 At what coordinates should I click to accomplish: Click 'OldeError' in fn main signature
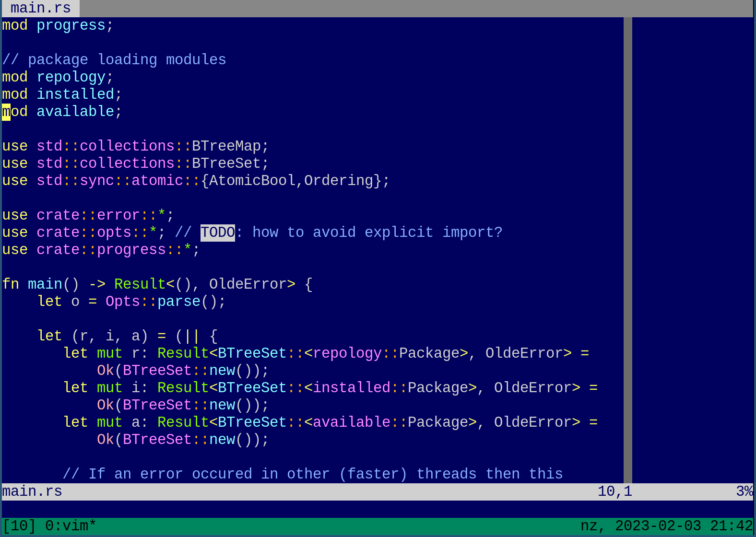[248, 284]
